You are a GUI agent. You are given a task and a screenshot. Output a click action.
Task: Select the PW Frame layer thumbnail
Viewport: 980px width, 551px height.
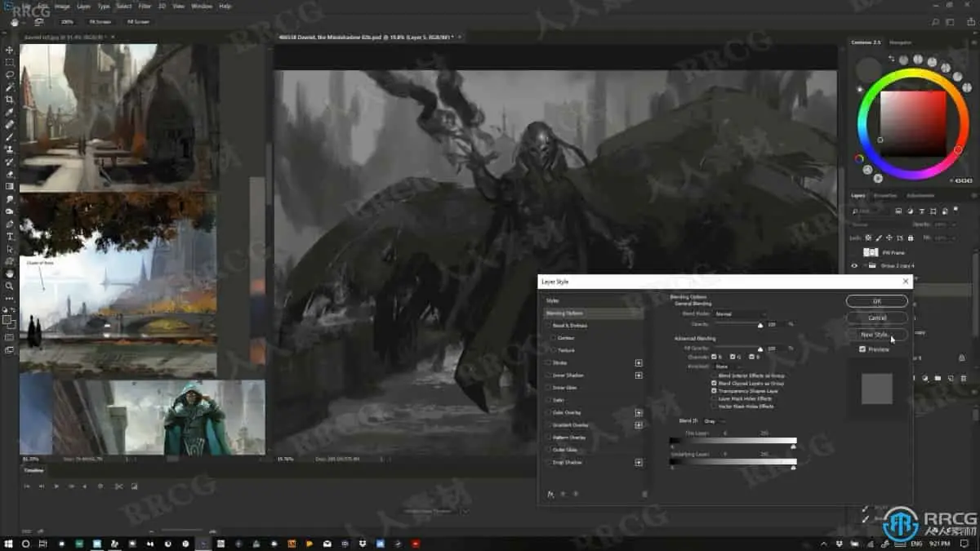coord(871,253)
